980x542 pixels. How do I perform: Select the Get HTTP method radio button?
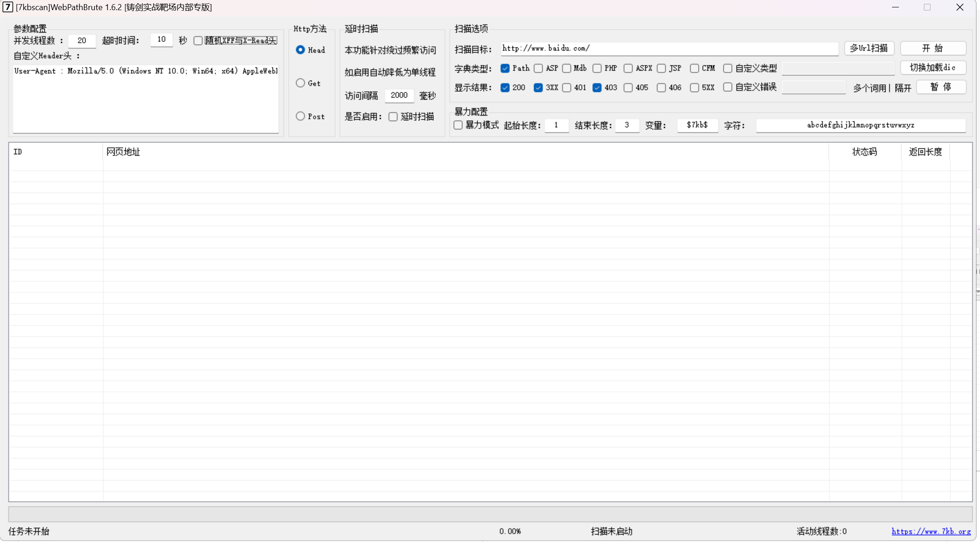[301, 83]
